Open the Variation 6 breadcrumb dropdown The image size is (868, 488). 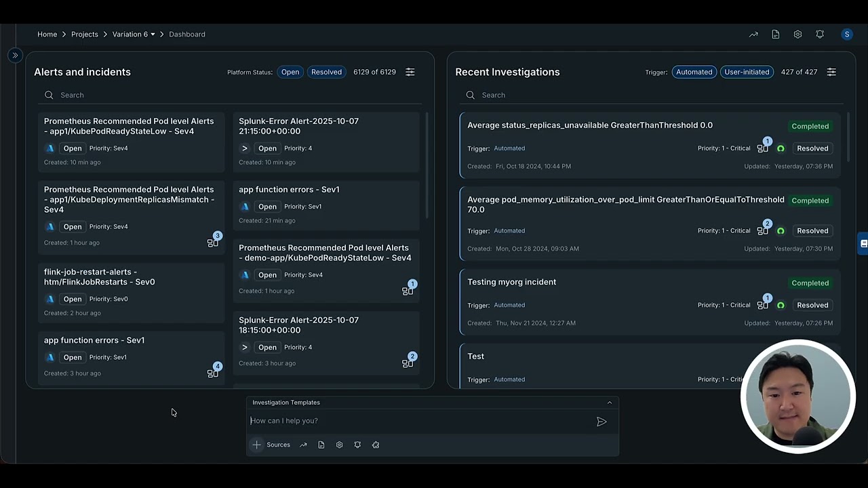click(x=134, y=35)
